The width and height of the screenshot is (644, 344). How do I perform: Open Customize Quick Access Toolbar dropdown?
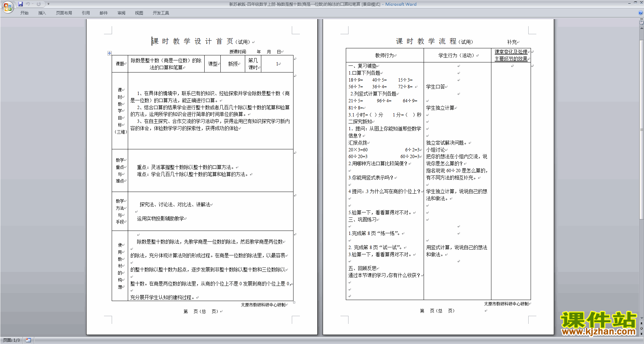48,4
